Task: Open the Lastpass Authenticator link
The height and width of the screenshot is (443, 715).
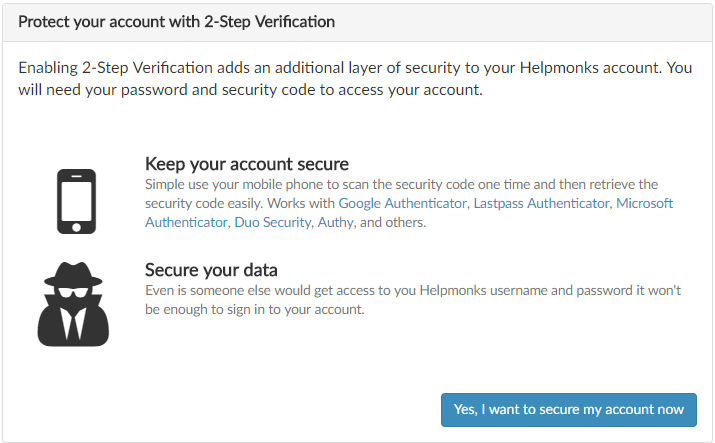Action: (541, 203)
